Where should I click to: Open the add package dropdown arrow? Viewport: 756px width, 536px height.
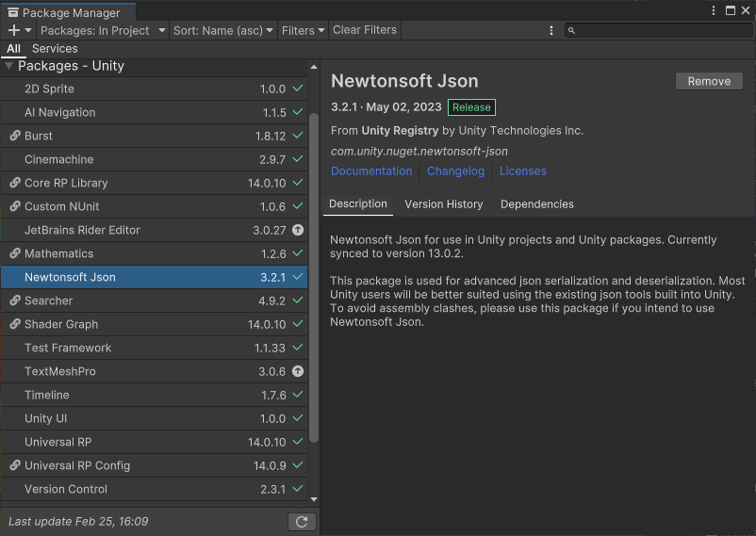click(x=28, y=30)
